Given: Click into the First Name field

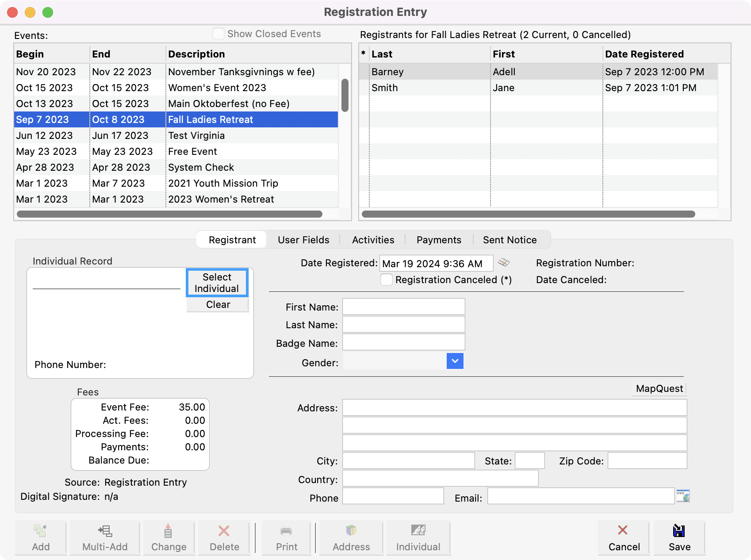Looking at the screenshot, I should 403,307.
